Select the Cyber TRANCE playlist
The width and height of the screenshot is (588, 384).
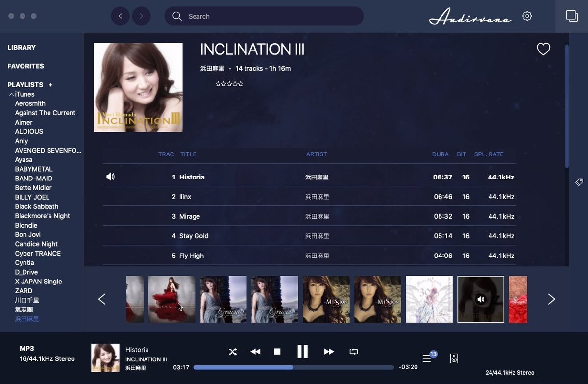point(38,254)
